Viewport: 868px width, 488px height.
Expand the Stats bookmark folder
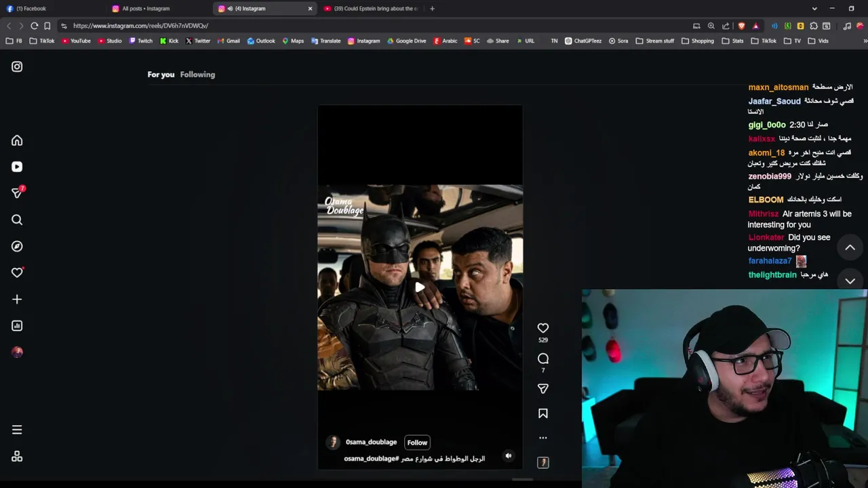(x=732, y=41)
